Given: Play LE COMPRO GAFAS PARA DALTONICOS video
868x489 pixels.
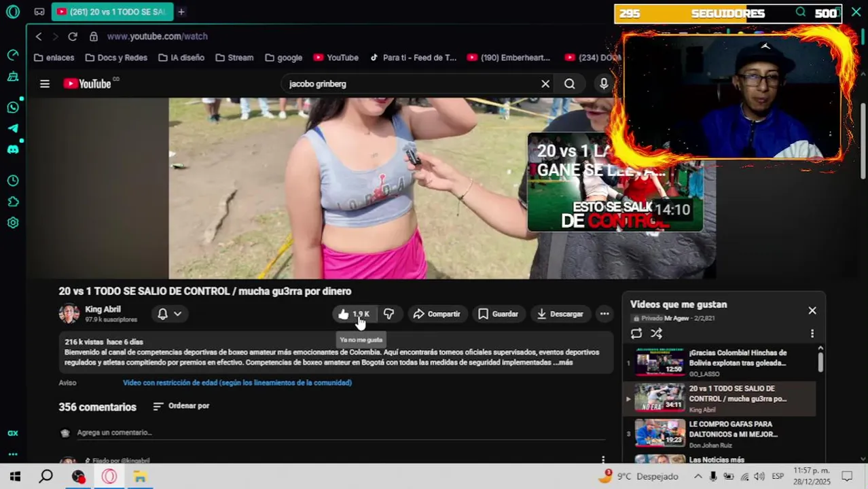Looking at the screenshot, I should pyautogui.click(x=721, y=433).
